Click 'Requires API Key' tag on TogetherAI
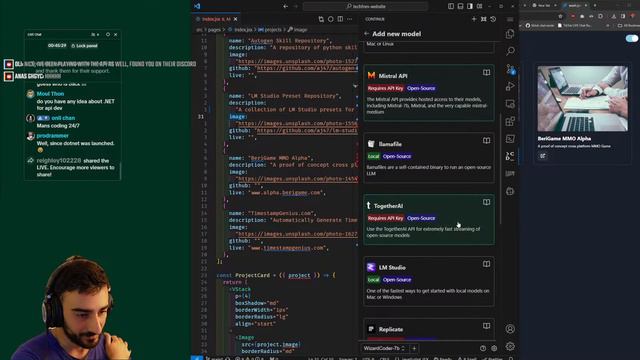The height and width of the screenshot is (360, 640). [385, 218]
